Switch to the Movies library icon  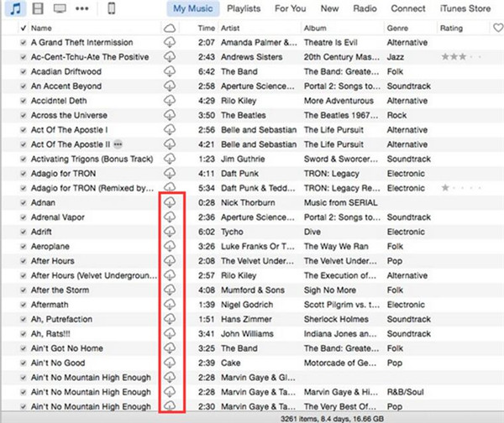pos(38,8)
